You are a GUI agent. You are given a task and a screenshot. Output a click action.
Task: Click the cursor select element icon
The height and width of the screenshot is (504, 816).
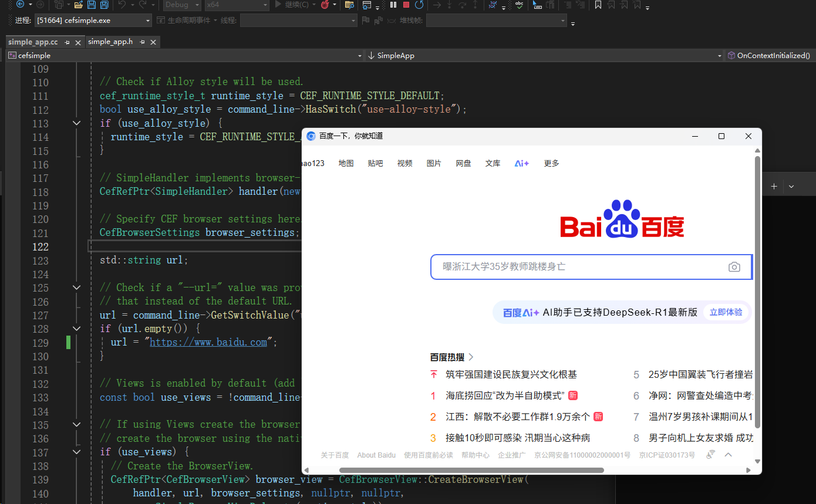pyautogui.click(x=537, y=5)
